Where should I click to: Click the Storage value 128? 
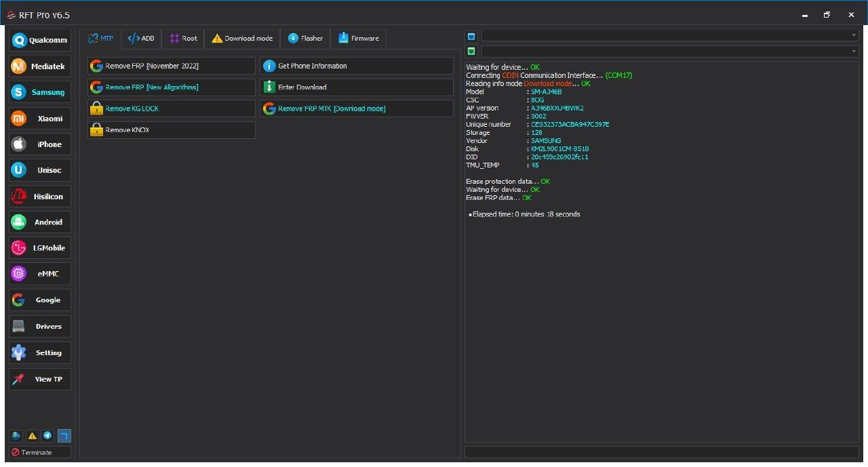(537, 133)
